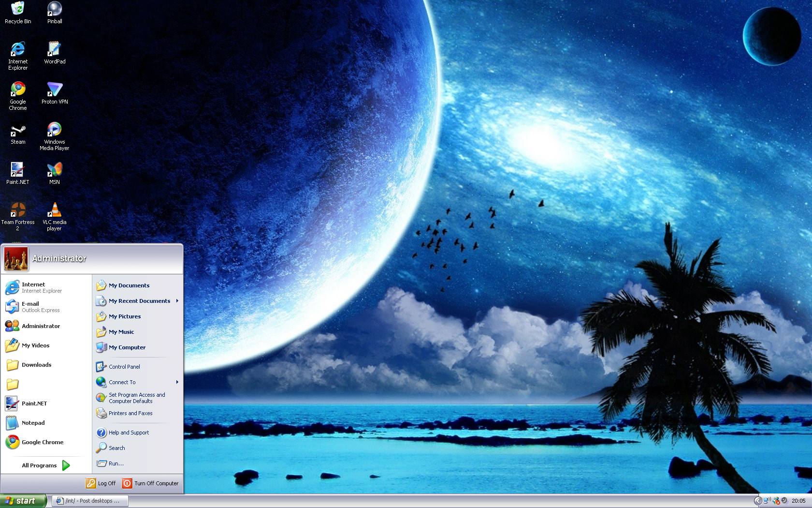Click the unnamed folder in Start menu

coord(46,384)
